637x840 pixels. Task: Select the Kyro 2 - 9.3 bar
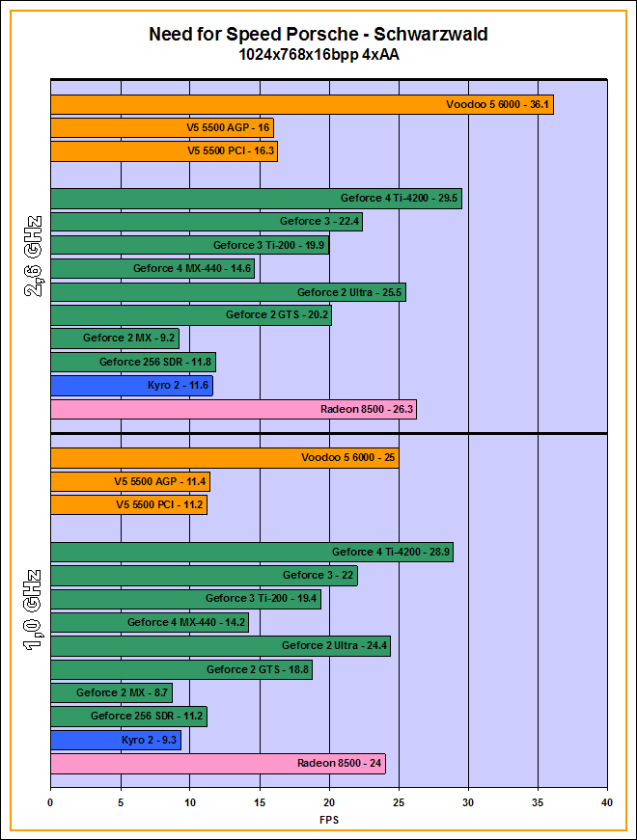click(x=115, y=740)
